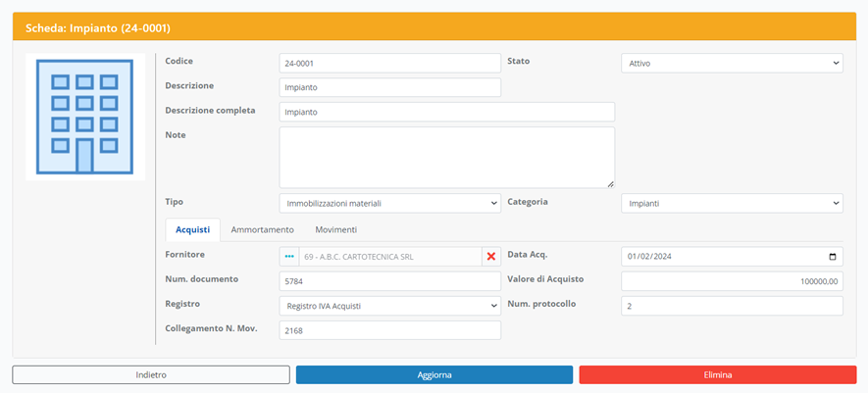868x393 pixels.
Task: Edit the Valore di Acquisto field
Action: [x=732, y=281]
